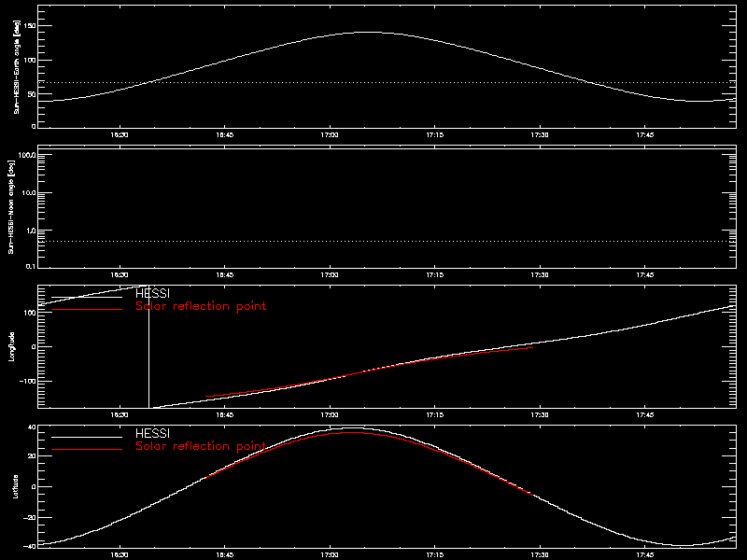
Task: Select the 'Sun-HESSI-Earth angle [deg]' axis title
Action: point(17,66)
